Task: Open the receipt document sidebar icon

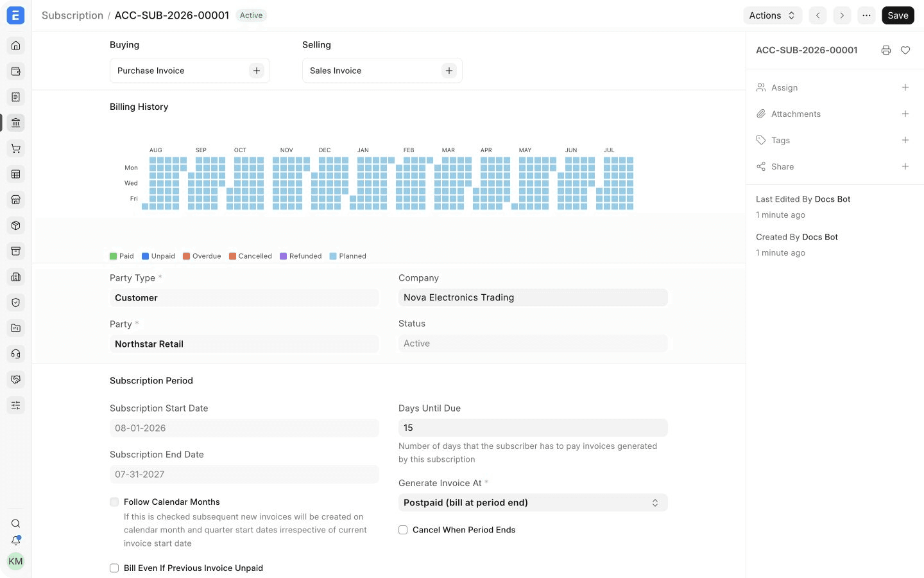Action: [16, 97]
